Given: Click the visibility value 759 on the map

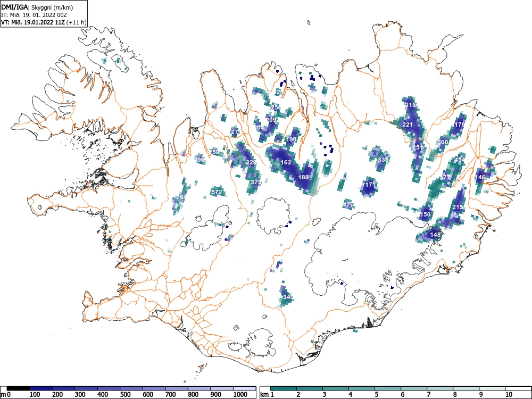Looking at the screenshot, I should pyautogui.click(x=214, y=152).
